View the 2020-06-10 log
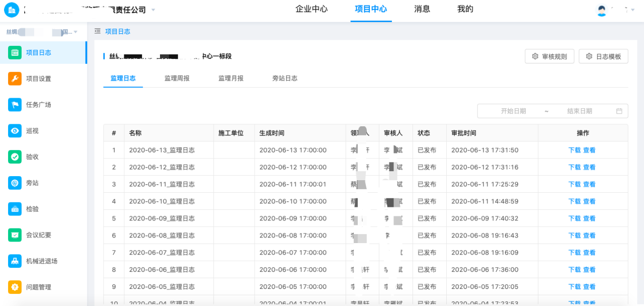This screenshot has height=306, width=644. [x=589, y=201]
